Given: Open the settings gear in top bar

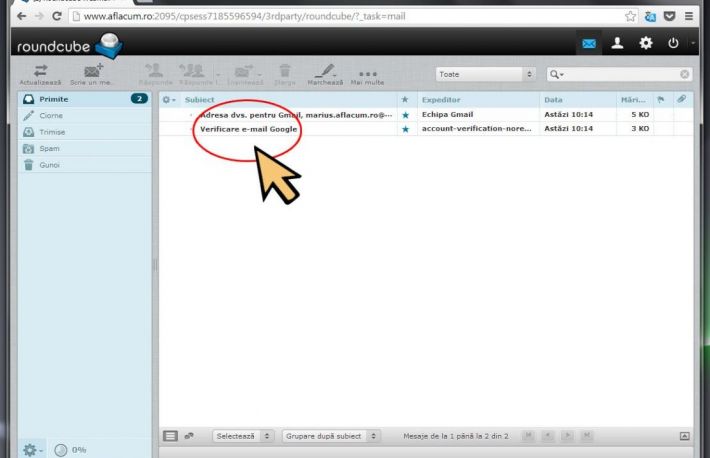Looking at the screenshot, I should pyautogui.click(x=645, y=43).
